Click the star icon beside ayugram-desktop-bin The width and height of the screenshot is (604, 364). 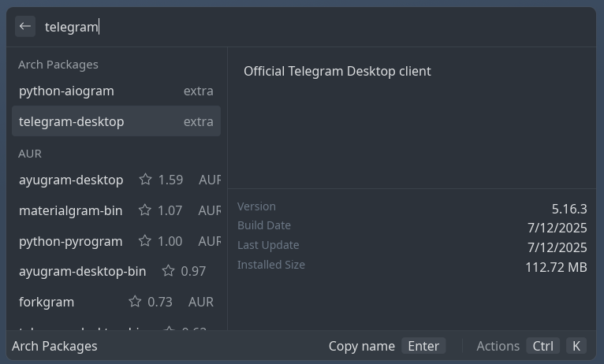[168, 271]
